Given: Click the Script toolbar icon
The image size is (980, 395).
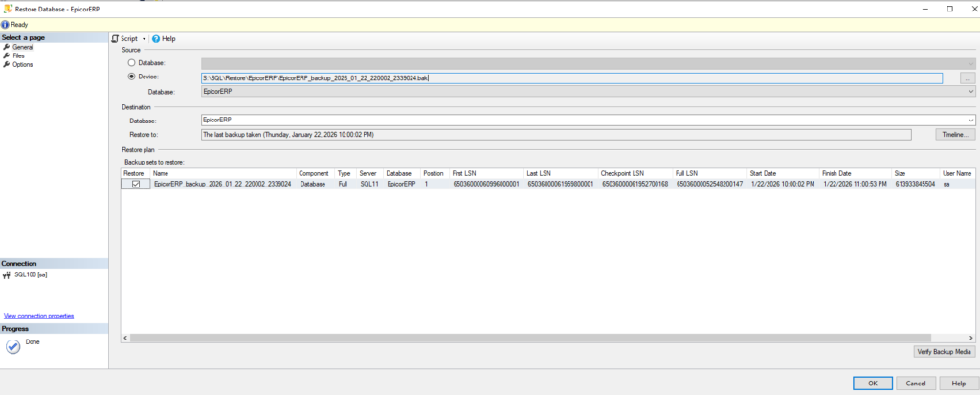Looking at the screenshot, I should coord(116,38).
